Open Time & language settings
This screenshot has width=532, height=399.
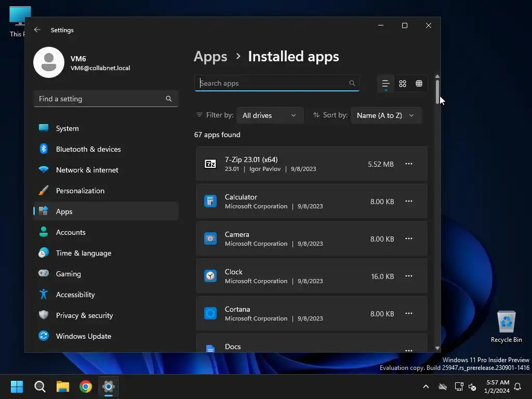[106, 253]
